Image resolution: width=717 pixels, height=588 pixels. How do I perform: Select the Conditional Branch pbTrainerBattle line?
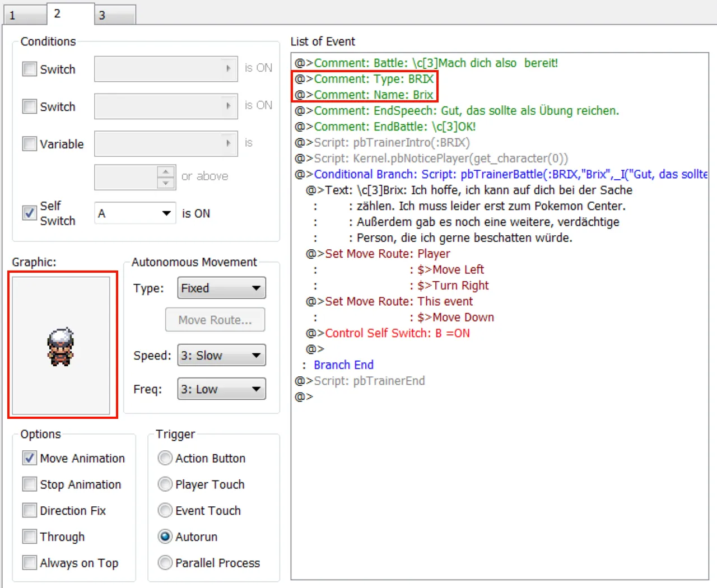click(501, 174)
